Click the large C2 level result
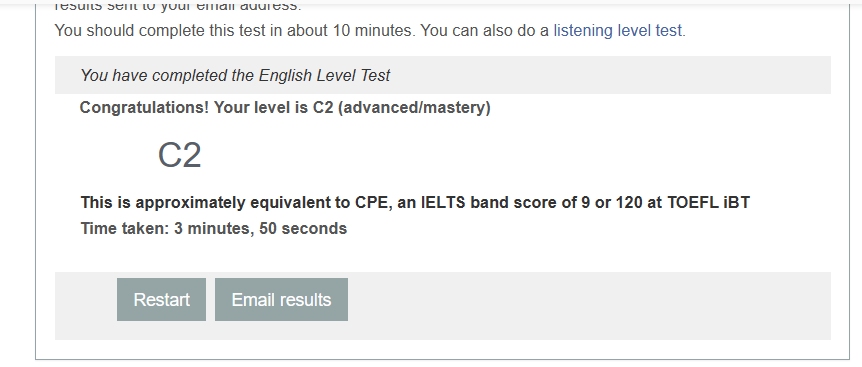 [x=179, y=155]
